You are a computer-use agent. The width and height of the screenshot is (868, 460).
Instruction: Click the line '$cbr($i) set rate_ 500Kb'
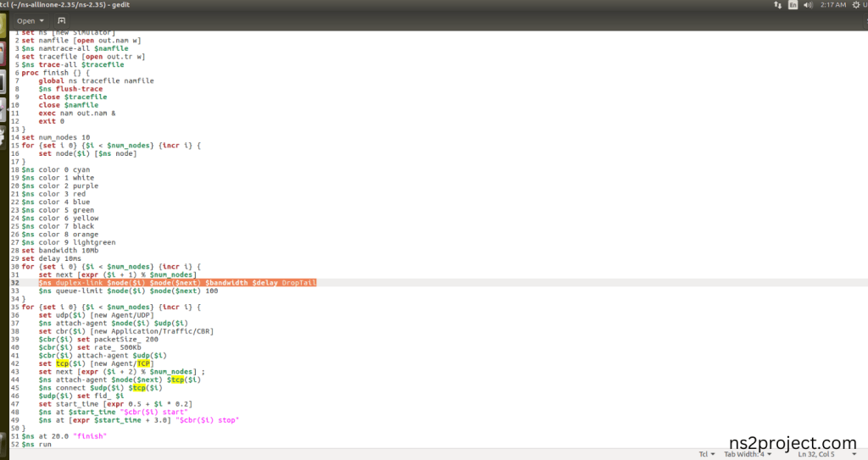click(x=90, y=347)
